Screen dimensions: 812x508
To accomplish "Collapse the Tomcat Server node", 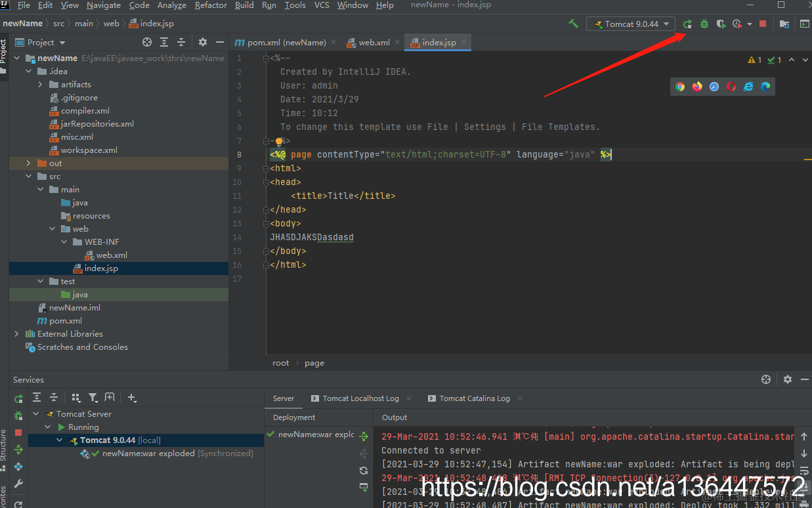I will [37, 414].
